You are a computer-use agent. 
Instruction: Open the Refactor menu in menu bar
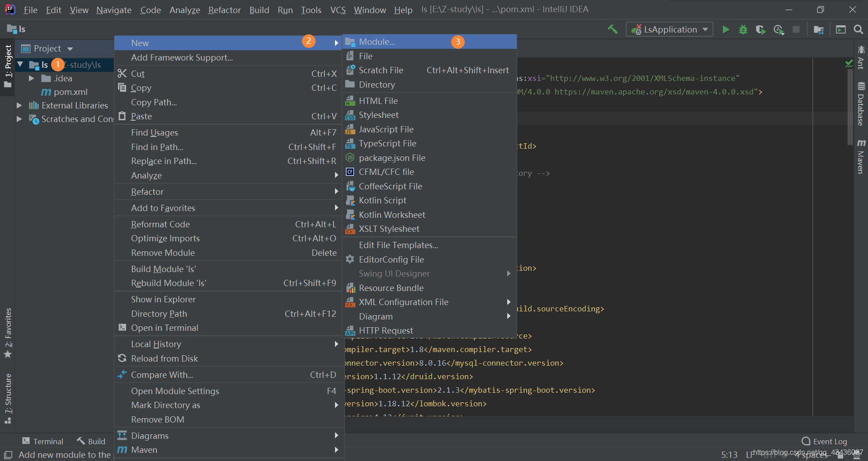click(224, 10)
